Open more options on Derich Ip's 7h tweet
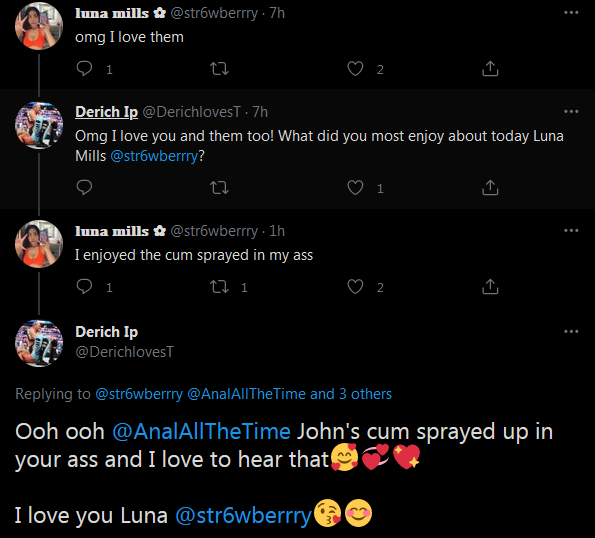Image resolution: width=595 pixels, height=538 pixels. coord(571,112)
